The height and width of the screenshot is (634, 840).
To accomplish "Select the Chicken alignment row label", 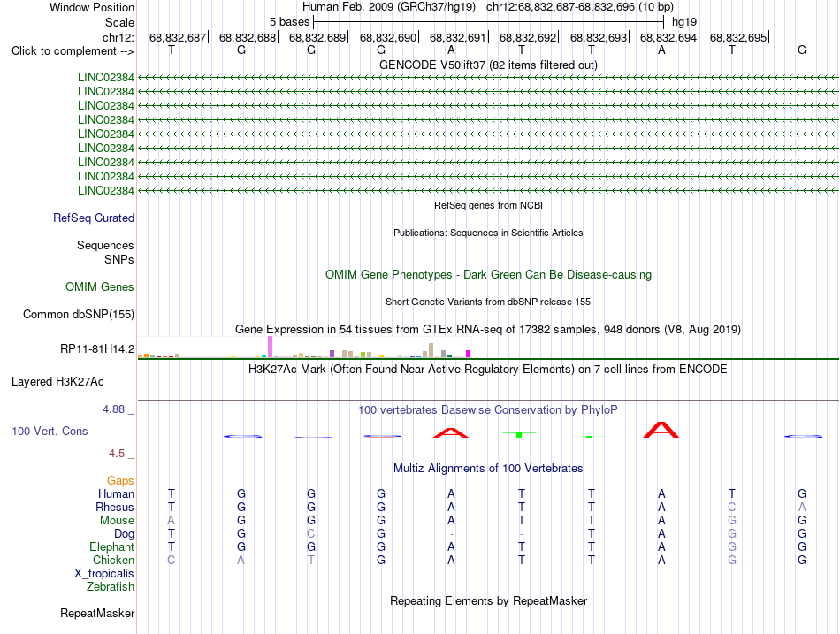I will [113, 560].
